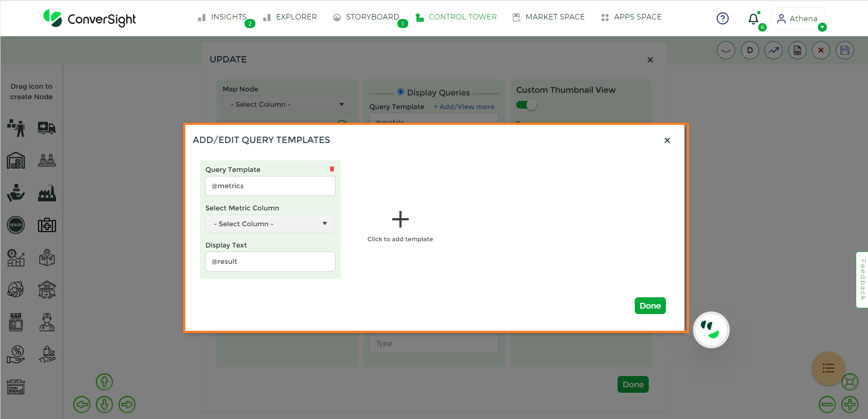Click the ConverSight logo
The image size is (868, 419).
(x=90, y=19)
